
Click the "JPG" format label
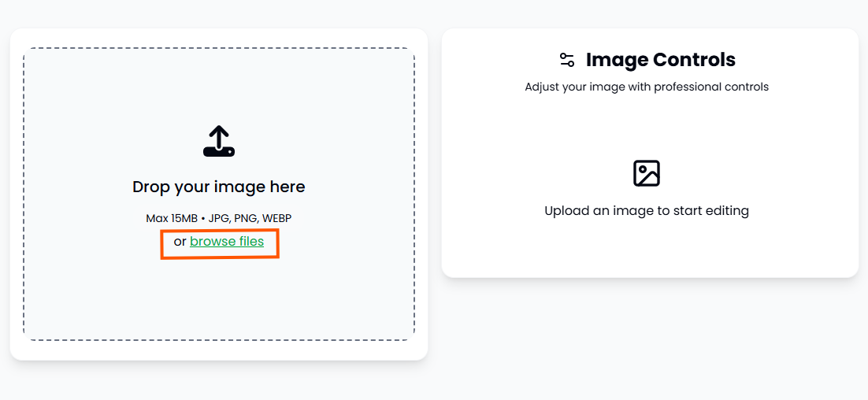[219, 218]
